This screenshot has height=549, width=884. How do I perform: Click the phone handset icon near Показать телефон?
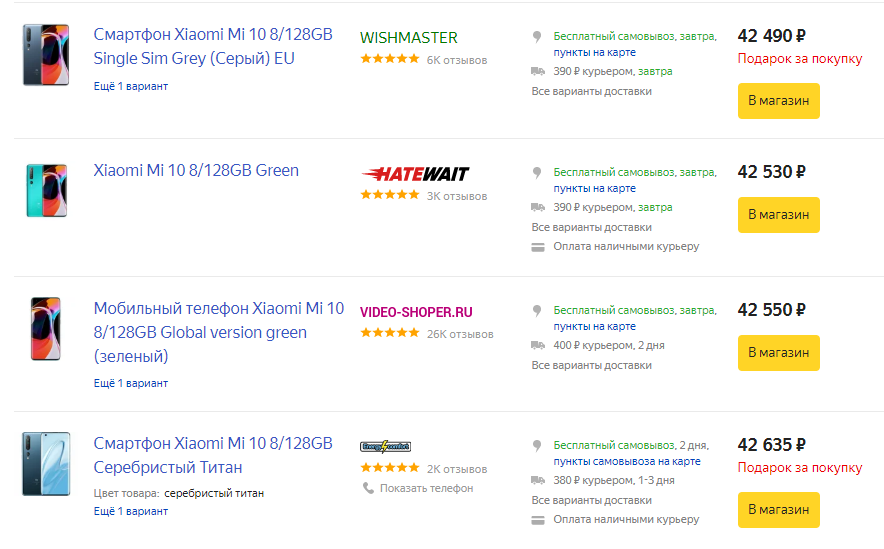[368, 488]
